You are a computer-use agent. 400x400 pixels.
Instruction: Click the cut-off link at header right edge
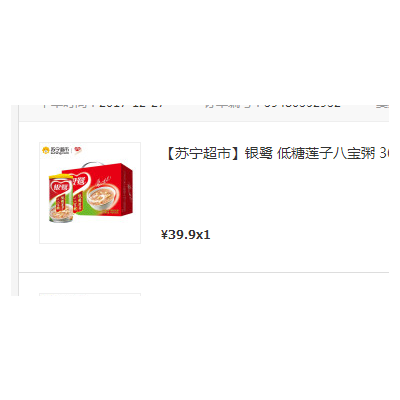coord(382,105)
